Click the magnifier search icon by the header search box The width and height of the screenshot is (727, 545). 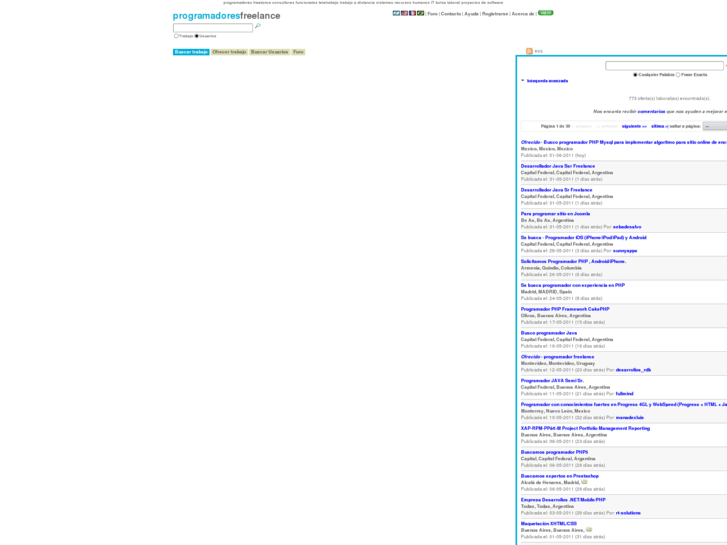[x=258, y=26]
